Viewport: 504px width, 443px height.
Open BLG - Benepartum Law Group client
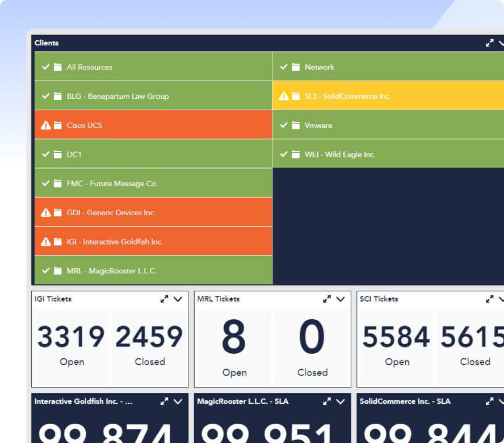(153, 95)
